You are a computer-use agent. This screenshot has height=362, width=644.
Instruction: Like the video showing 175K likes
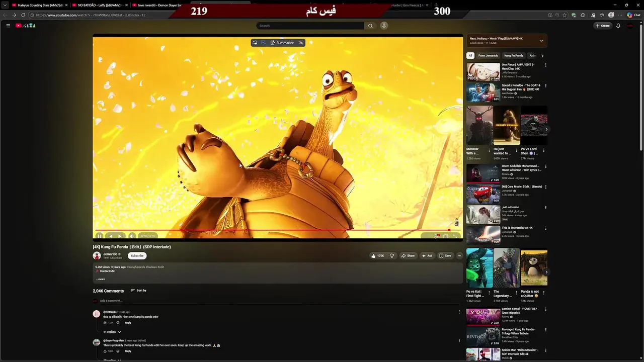[378, 256]
